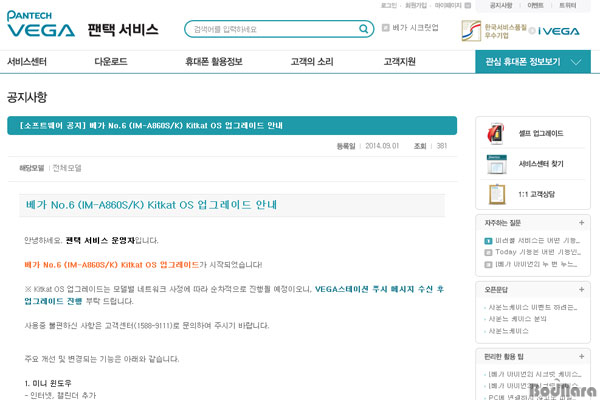Click the 베가 시크릿업 link text

coord(415,28)
